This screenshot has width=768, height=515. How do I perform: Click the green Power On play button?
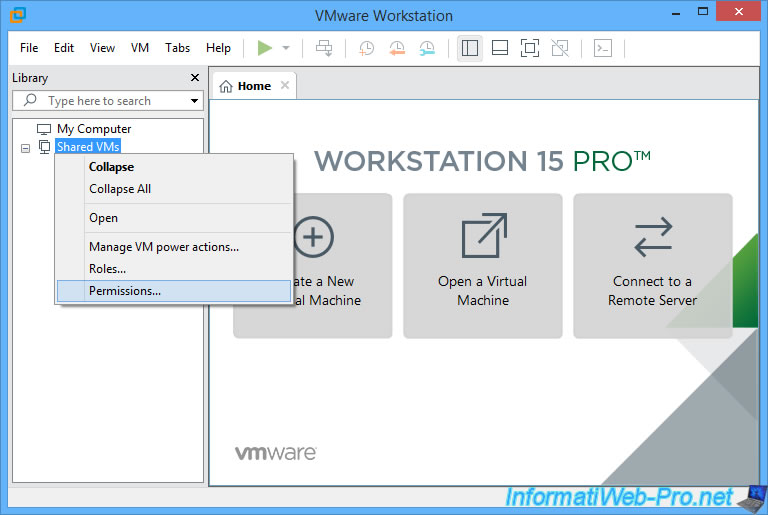point(264,48)
